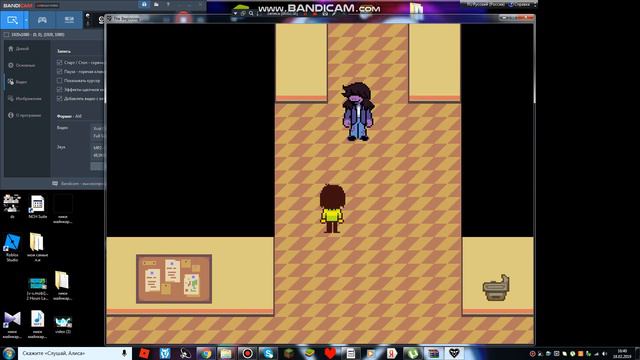This screenshot has width=640, height=360.
Task: Click the microphone icon in the search box
Action: 124,353
